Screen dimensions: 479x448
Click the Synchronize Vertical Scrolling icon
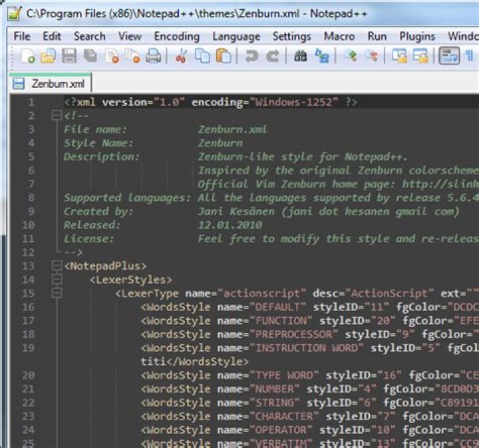point(399,56)
